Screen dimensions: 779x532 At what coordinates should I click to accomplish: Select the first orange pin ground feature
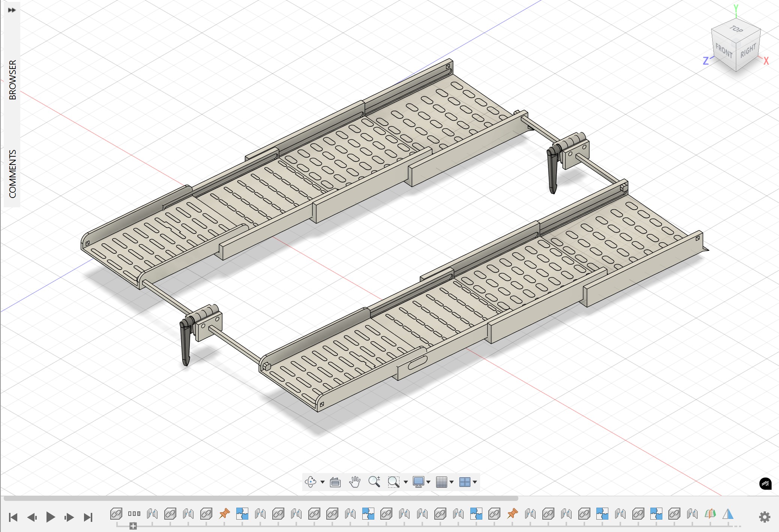point(224,514)
